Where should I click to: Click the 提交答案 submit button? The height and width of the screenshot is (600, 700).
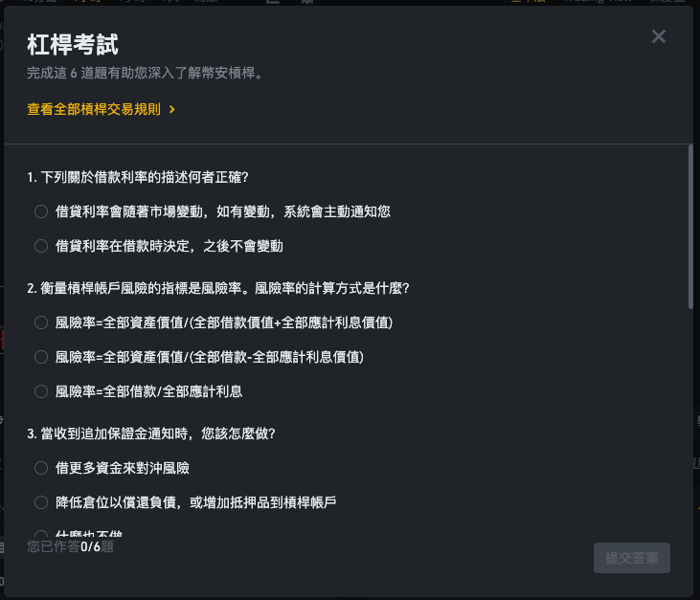click(x=632, y=558)
